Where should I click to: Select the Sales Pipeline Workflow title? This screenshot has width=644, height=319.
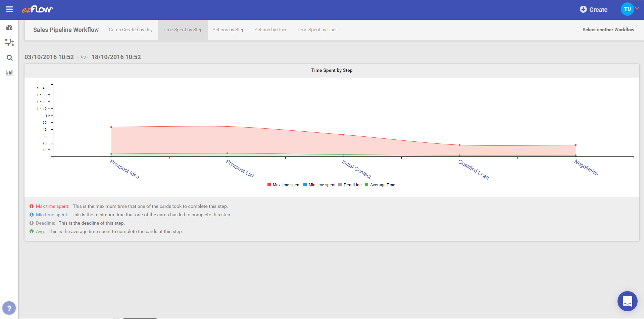(x=66, y=30)
